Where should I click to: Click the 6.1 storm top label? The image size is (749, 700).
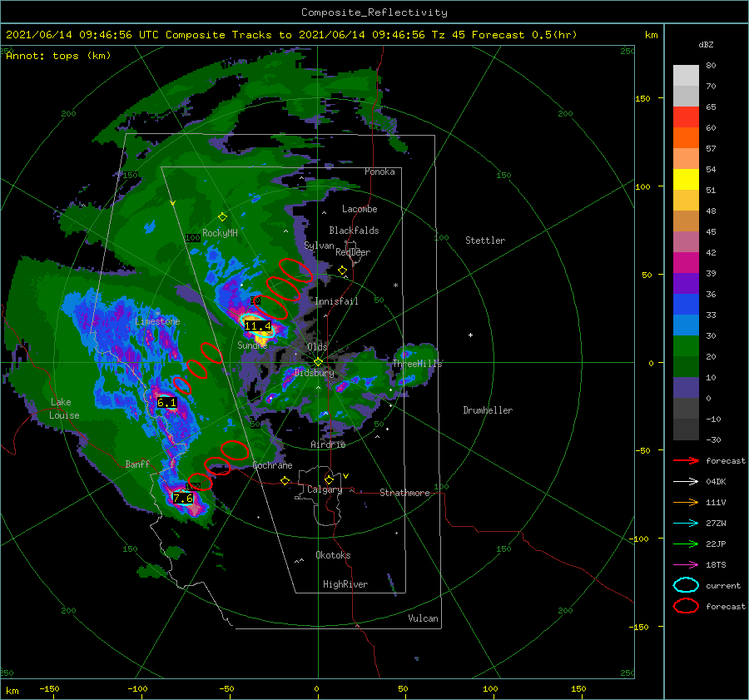click(166, 403)
